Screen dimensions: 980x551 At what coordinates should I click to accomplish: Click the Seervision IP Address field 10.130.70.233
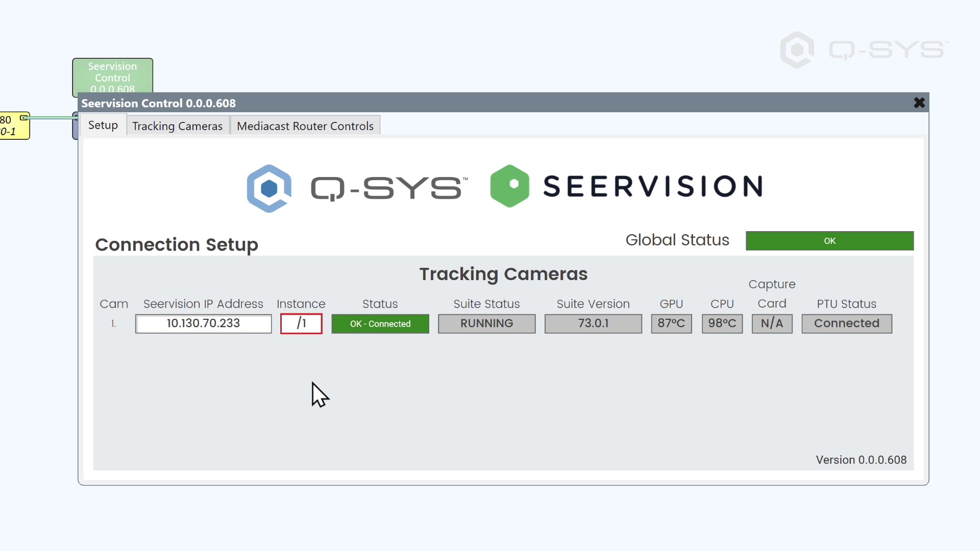(x=203, y=323)
